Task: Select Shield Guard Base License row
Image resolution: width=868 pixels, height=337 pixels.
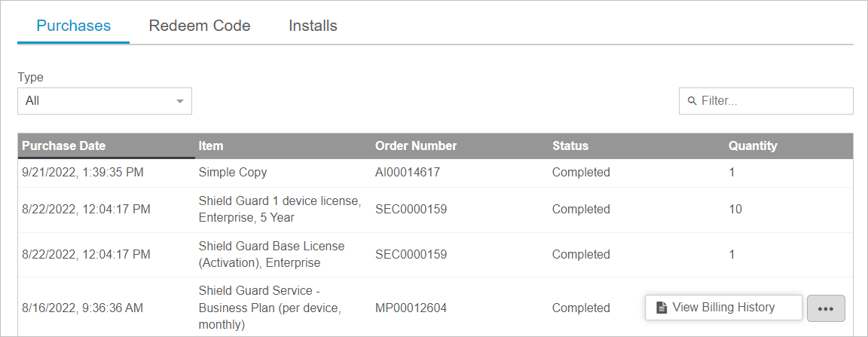Action: pyautogui.click(x=435, y=254)
